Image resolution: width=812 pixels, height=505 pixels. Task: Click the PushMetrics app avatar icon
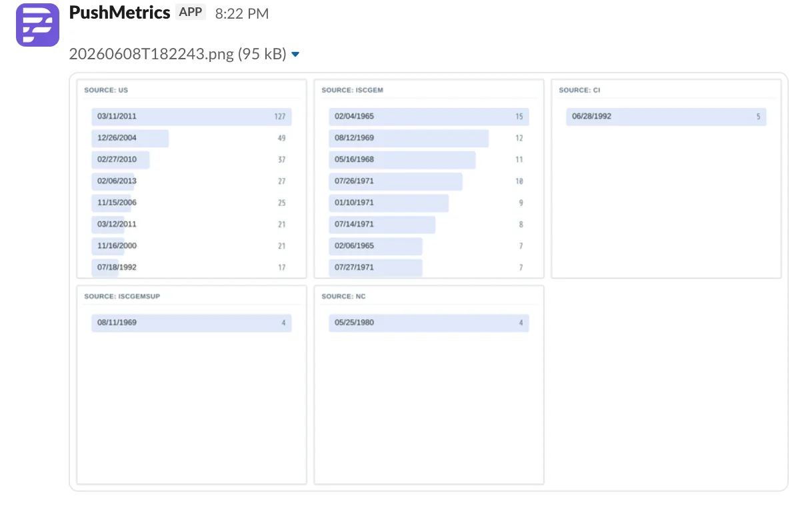(x=37, y=25)
